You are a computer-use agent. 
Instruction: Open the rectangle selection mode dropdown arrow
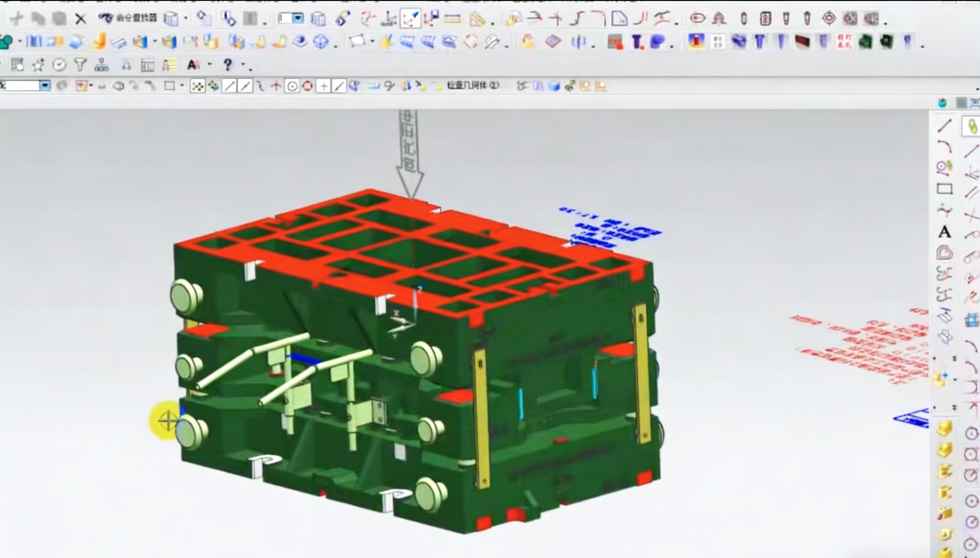(x=182, y=86)
